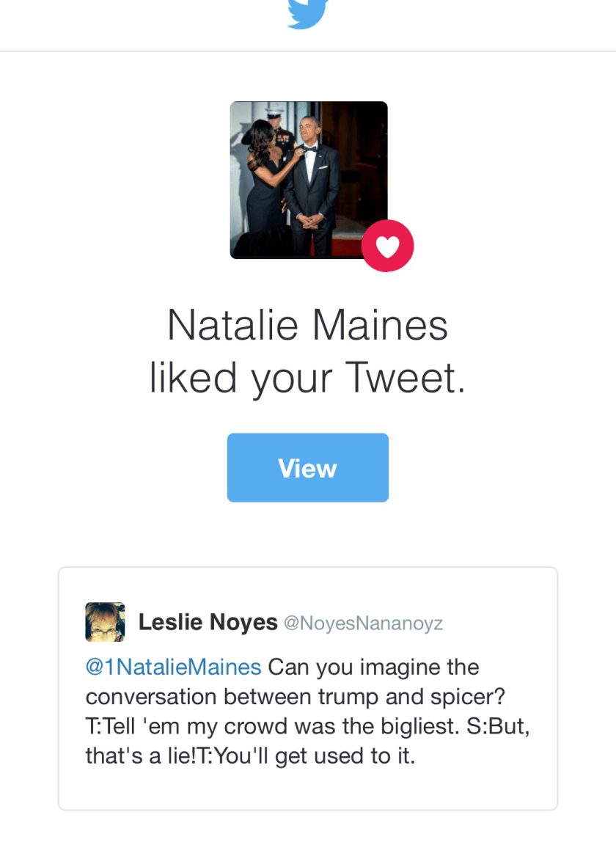Click the red heart like badge
Screen dimensions: 616x845
click(x=387, y=246)
